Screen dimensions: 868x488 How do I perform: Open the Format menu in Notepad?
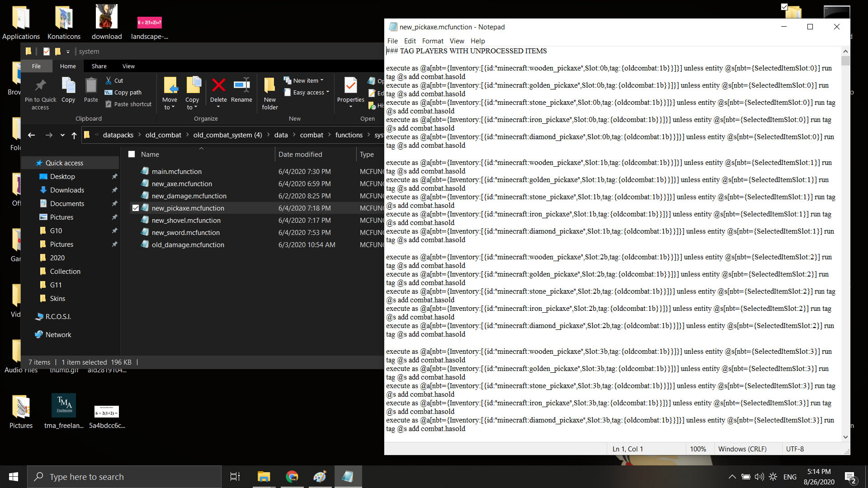433,41
